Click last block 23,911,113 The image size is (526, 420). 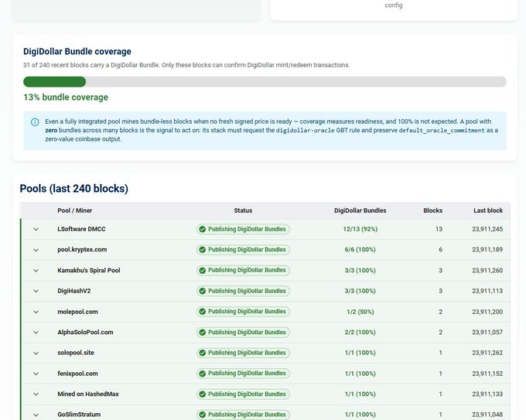click(x=487, y=291)
